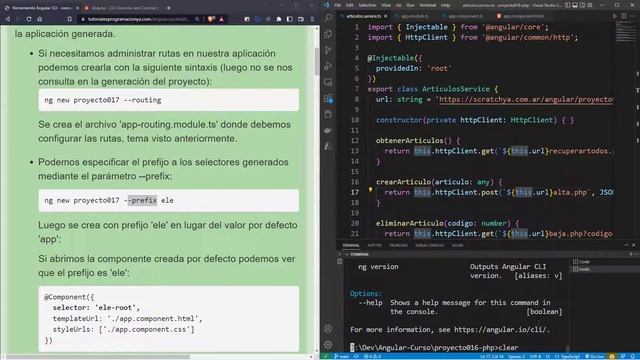Switch to the second Angular browser tab
Viewport: 640px width, 360px height.
pyautogui.click(x=121, y=7)
